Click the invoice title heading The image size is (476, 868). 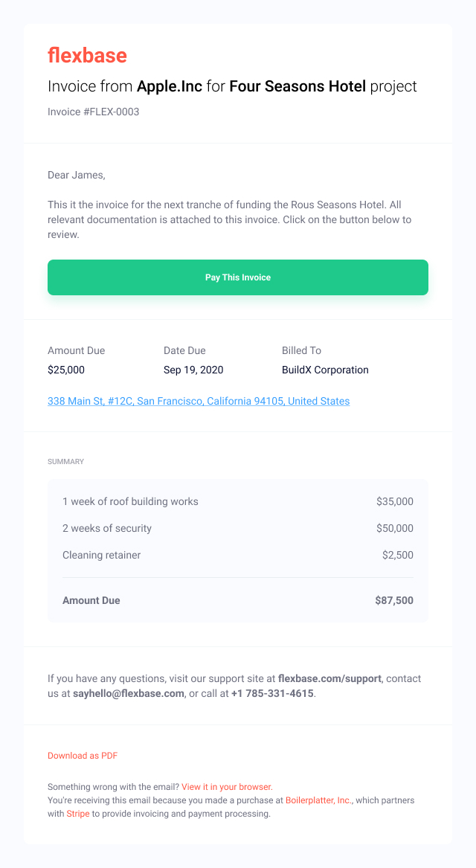(x=233, y=86)
